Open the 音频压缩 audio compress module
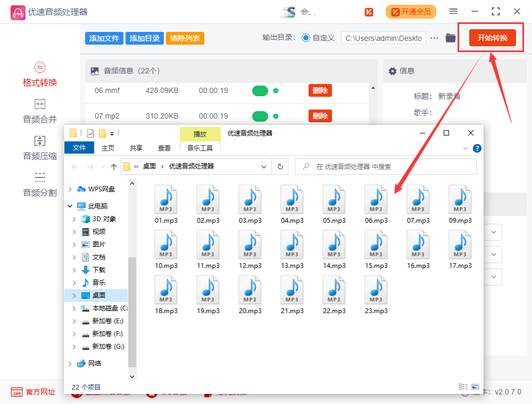The height and width of the screenshot is (404, 532). tap(40, 148)
